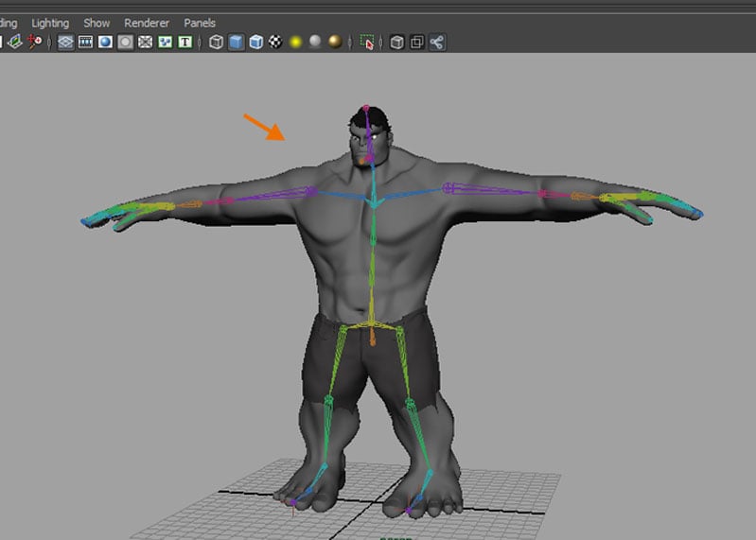Enable wireframe on shaded icon

click(x=256, y=42)
